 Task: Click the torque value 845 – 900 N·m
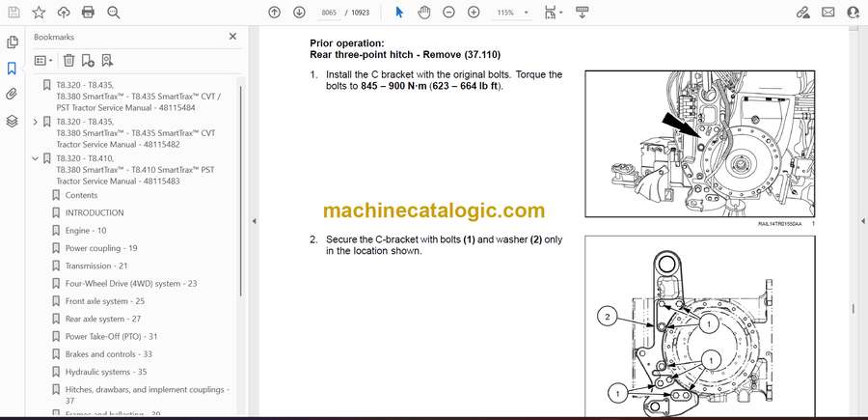(x=394, y=87)
